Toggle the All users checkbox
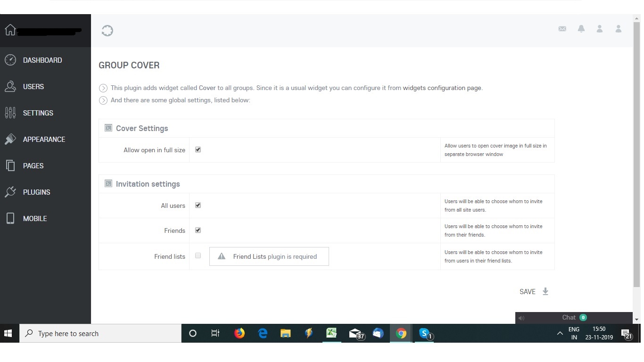The width and height of the screenshot is (644, 362). 198,205
